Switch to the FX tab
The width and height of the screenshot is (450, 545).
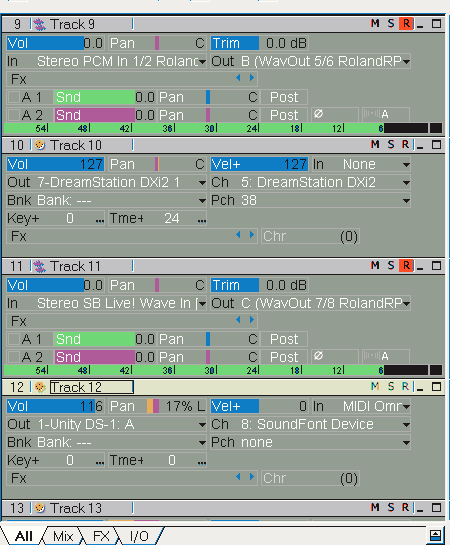click(101, 536)
